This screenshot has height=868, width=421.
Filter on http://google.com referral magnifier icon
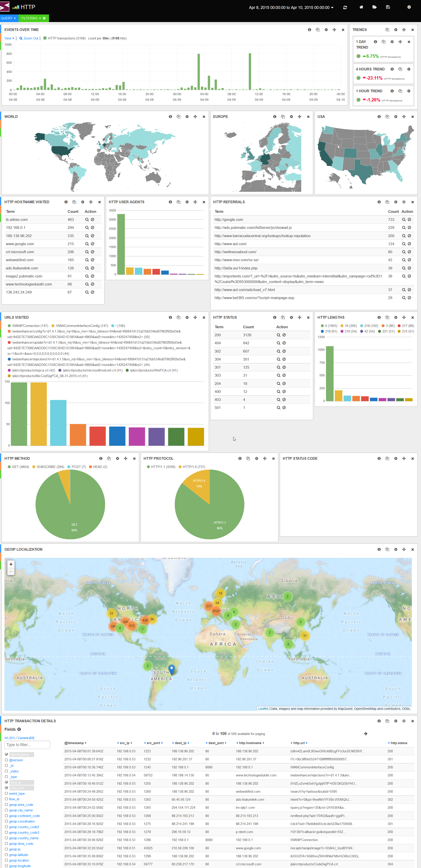coord(403,220)
